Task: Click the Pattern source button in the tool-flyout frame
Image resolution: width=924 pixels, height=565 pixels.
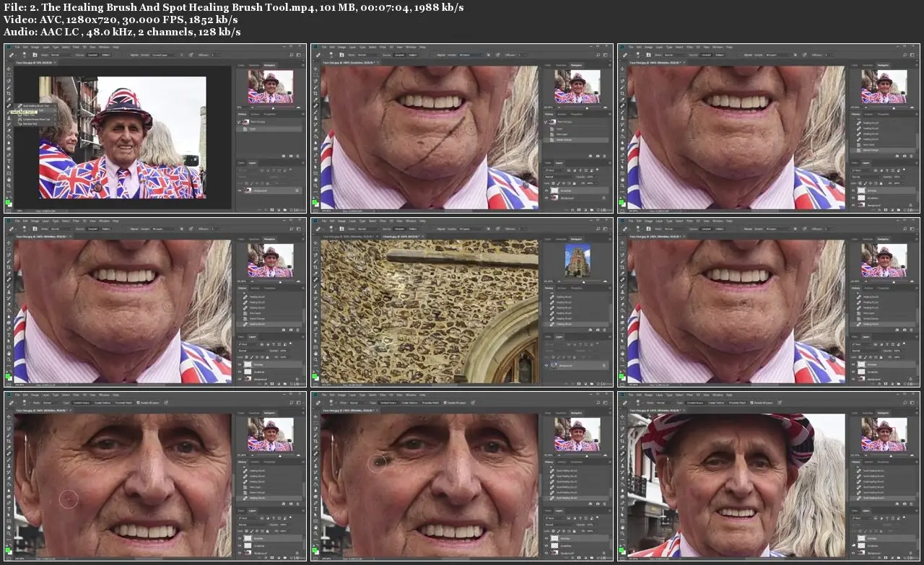Action: coord(108,55)
